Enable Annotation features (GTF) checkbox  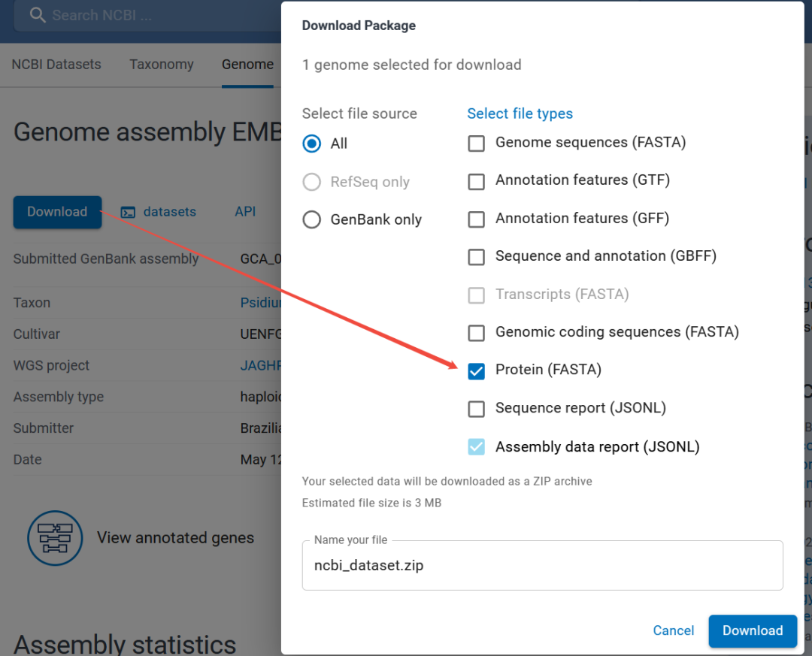pos(476,182)
